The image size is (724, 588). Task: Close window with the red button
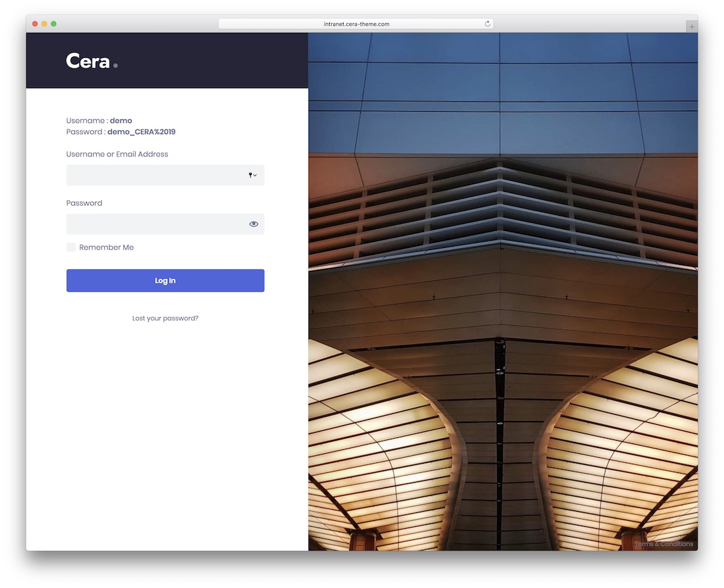click(x=35, y=24)
